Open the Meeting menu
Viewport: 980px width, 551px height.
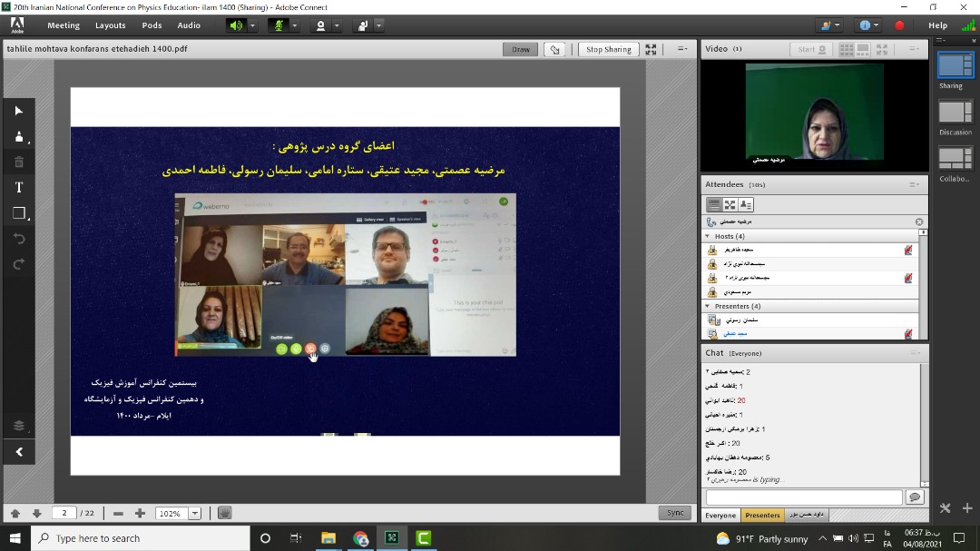tap(64, 25)
